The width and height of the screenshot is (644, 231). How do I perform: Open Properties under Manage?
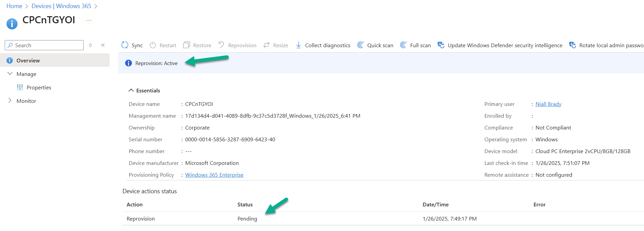point(39,87)
